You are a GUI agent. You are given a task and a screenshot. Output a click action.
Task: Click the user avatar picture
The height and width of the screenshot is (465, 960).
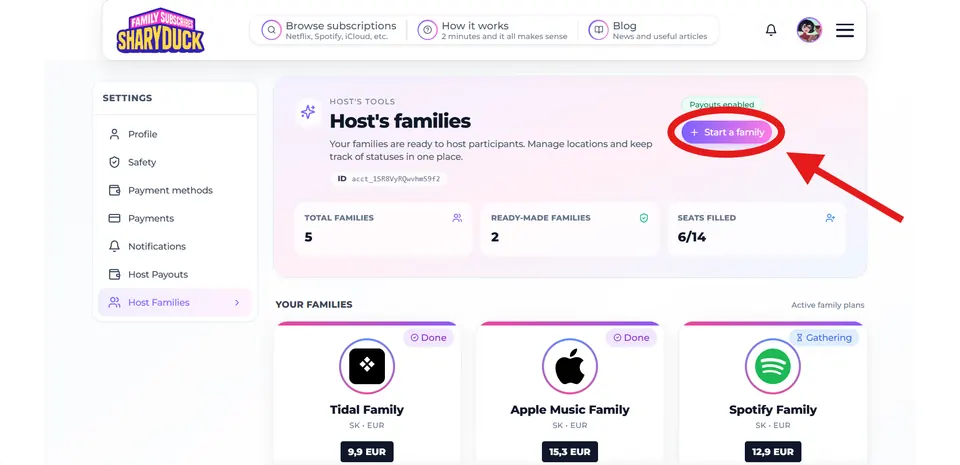tap(809, 30)
